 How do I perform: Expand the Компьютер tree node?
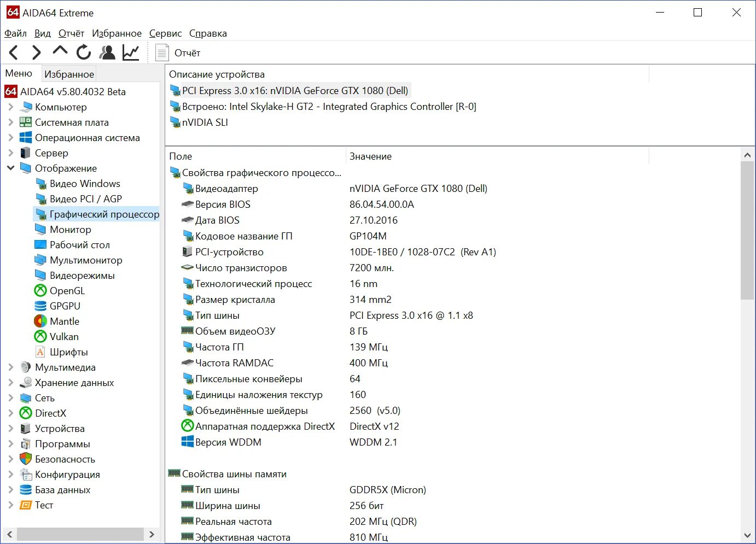pos(10,107)
